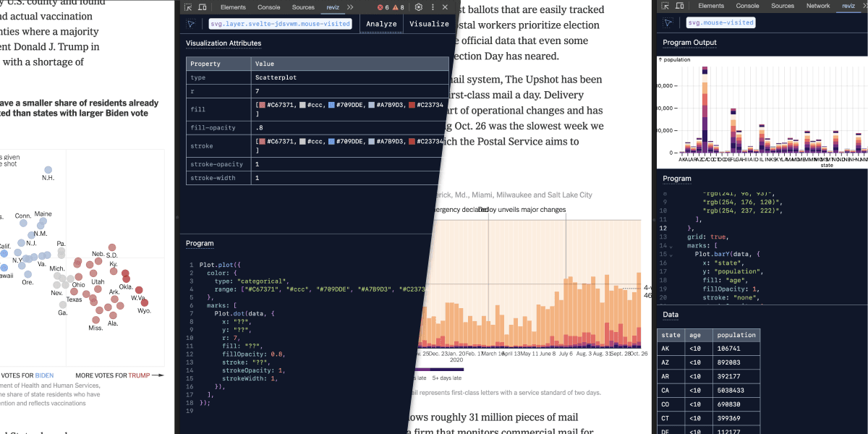Switch to Sources tab in right DevTools
The width and height of the screenshot is (868, 434).
point(783,6)
